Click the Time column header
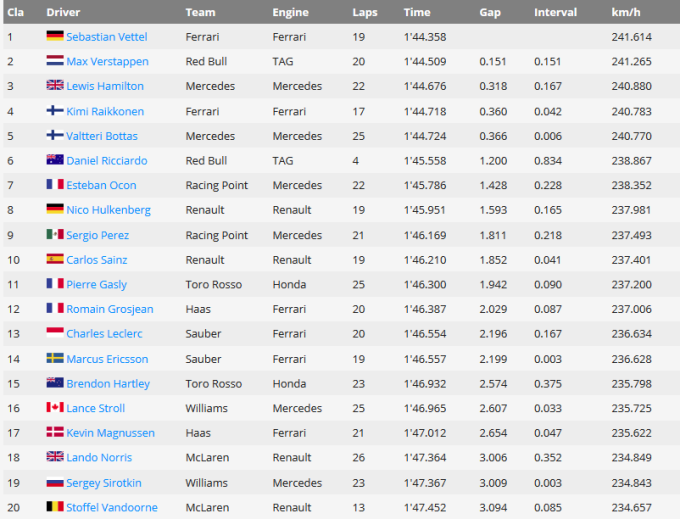680x519 pixels. [x=417, y=12]
